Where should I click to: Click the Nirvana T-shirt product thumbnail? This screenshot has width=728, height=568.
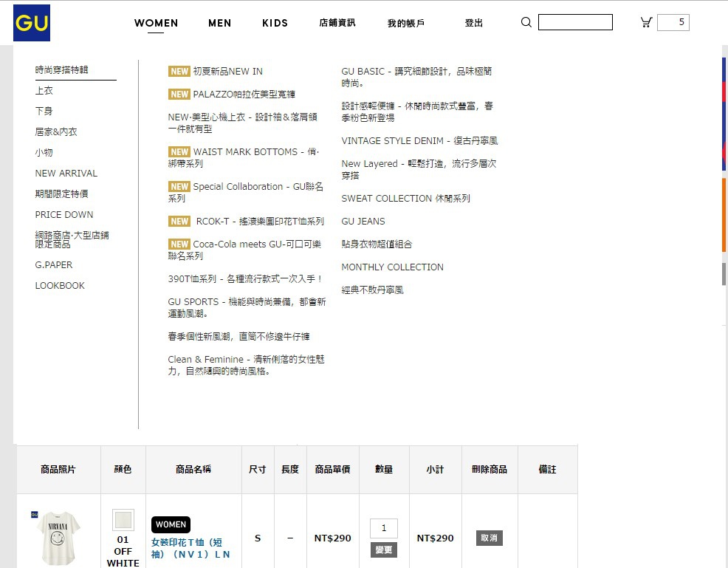[x=58, y=538]
